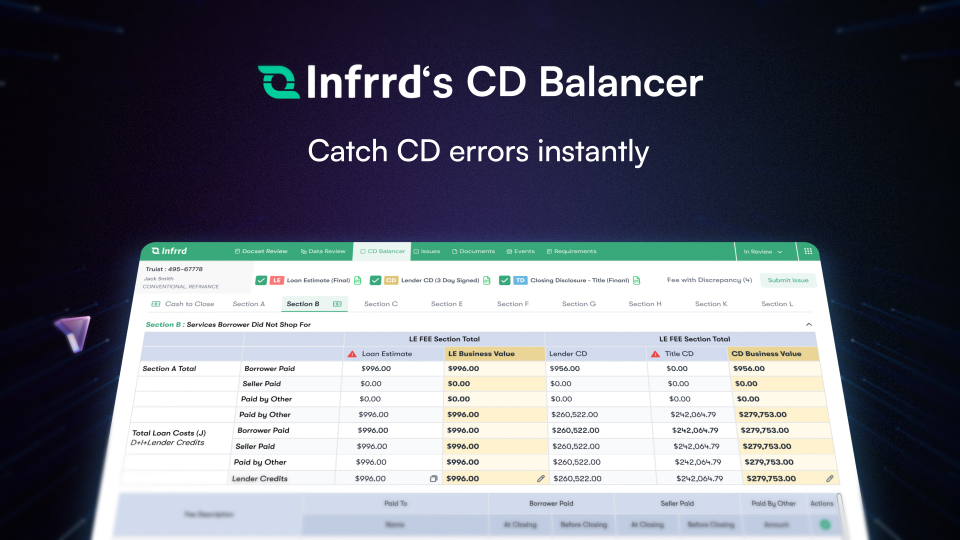
Task: Click the Lender Credits row label
Action: click(260, 479)
